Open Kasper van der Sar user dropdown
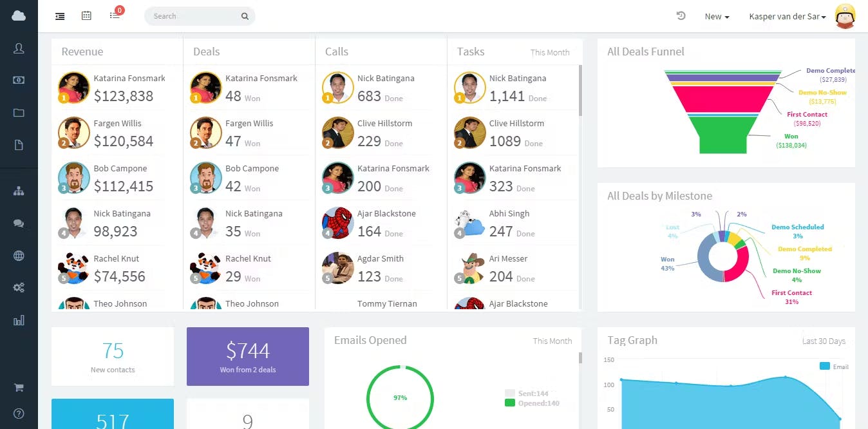 tap(788, 17)
